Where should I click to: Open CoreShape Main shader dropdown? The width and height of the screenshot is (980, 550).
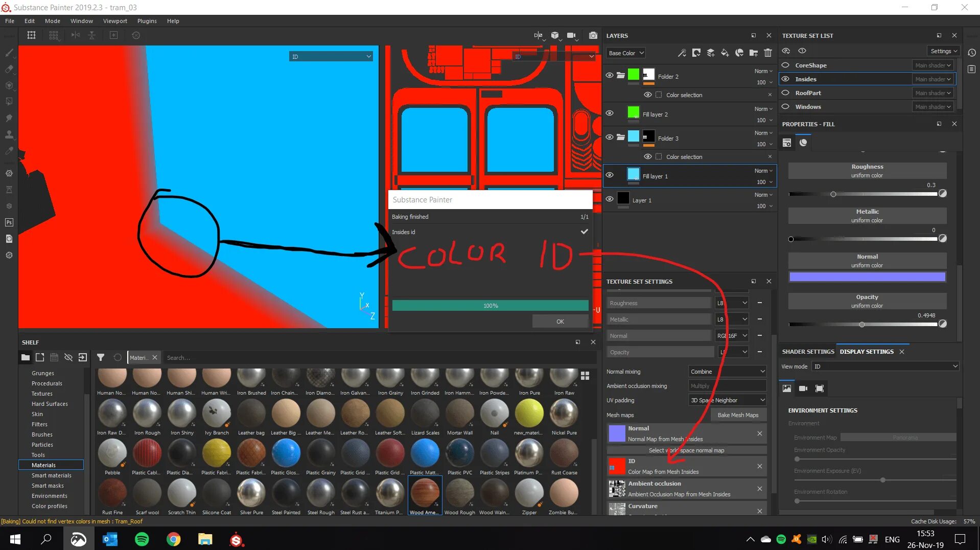932,65
